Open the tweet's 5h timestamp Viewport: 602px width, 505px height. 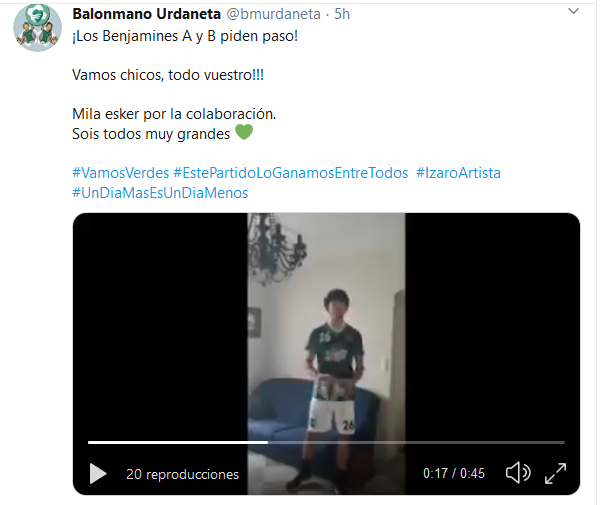(x=342, y=14)
